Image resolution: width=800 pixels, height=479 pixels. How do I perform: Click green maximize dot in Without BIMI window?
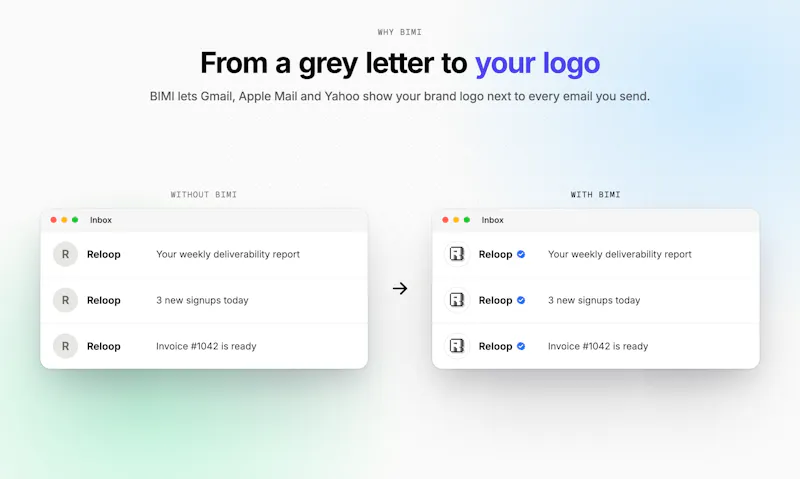pos(75,220)
